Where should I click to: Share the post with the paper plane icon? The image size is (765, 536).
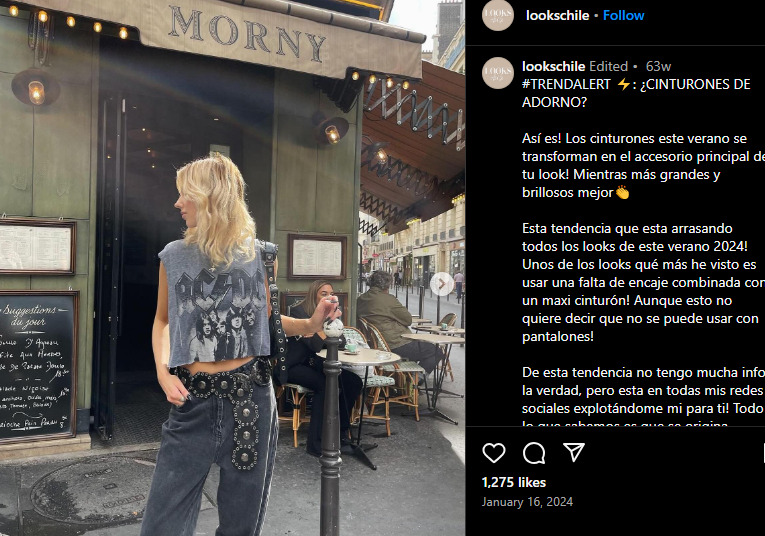click(x=574, y=453)
